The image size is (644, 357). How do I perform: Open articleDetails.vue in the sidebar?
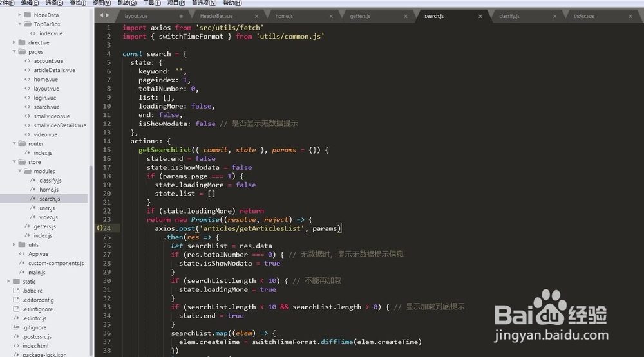(54, 70)
